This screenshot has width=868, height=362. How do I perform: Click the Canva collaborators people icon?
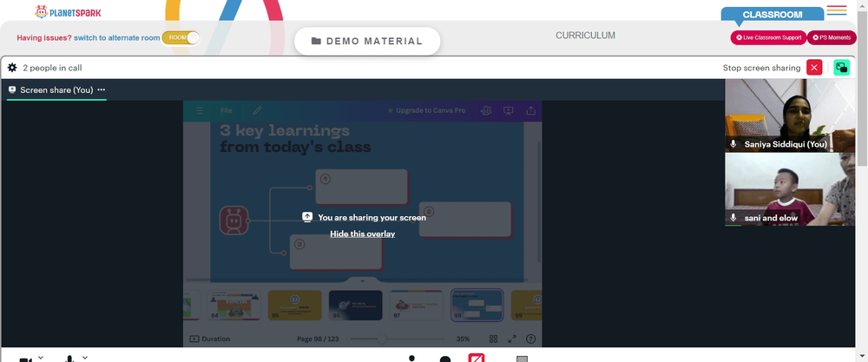pyautogui.click(x=486, y=111)
